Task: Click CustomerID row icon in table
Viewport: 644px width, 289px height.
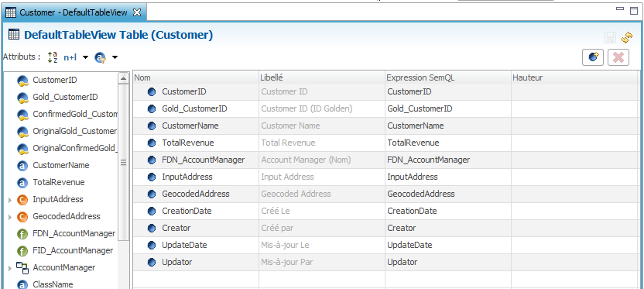Action: pyautogui.click(x=152, y=91)
